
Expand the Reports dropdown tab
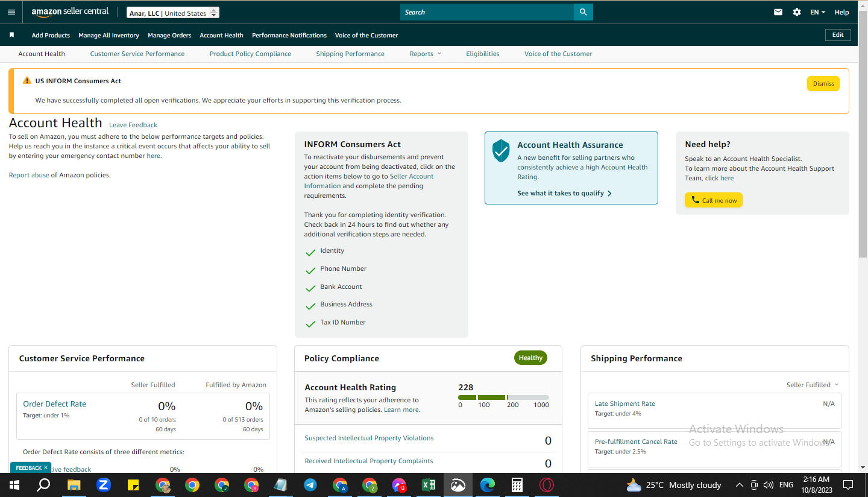point(426,54)
